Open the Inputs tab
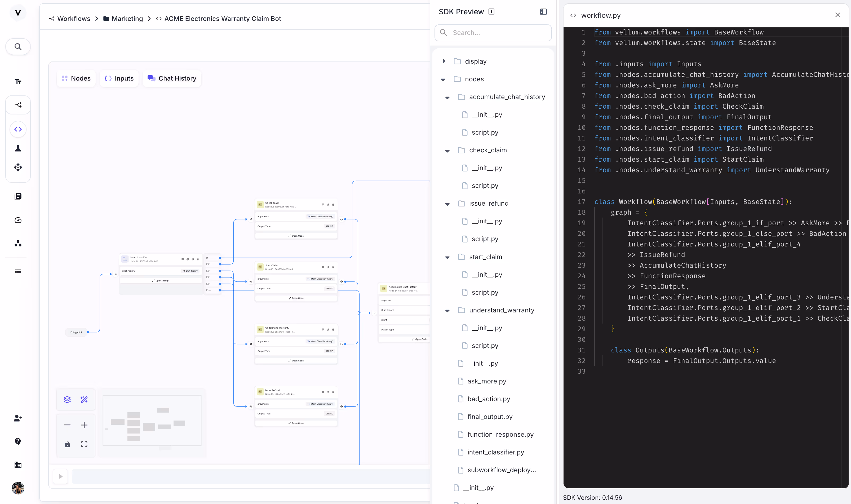The height and width of the screenshot is (504, 851). click(119, 78)
